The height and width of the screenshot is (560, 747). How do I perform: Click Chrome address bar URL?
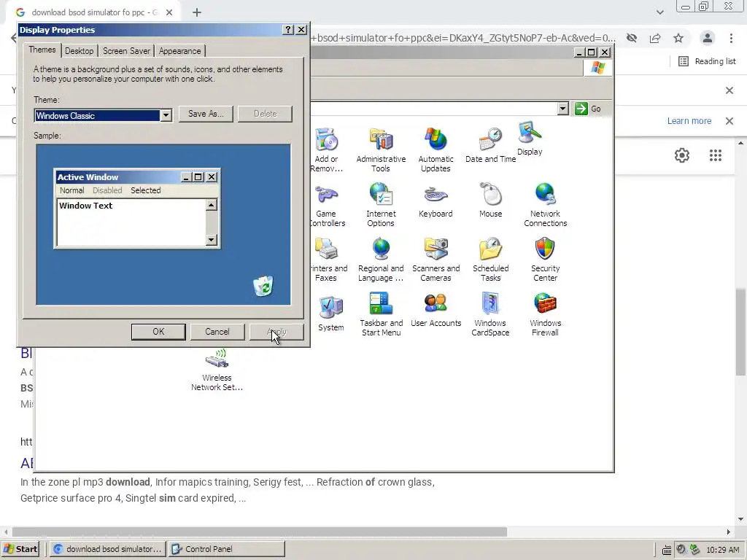pyautogui.click(x=462, y=38)
